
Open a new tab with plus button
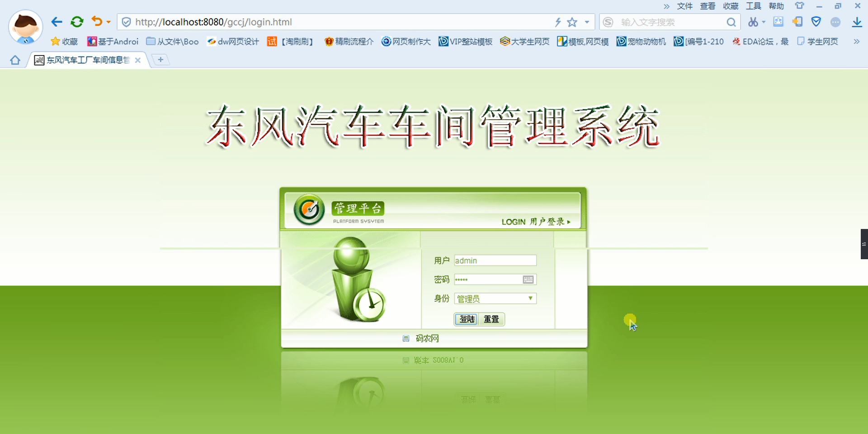[160, 60]
